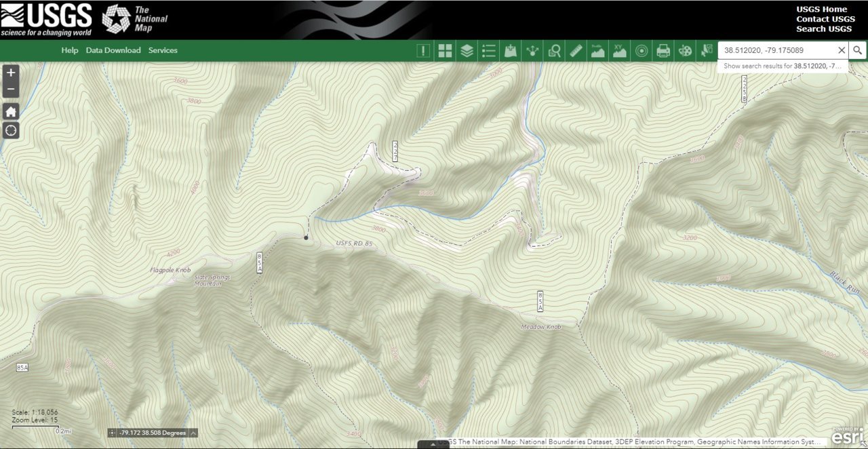
Task: Click the coordinate crosshair icon at bottom
Action: [x=113, y=433]
